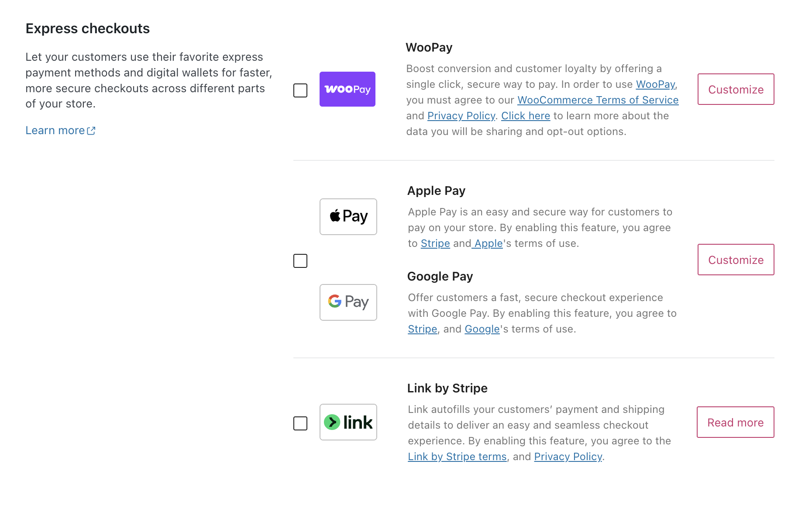812x506 pixels.
Task: Open the Link by Stripe terms link
Action: coord(457,457)
